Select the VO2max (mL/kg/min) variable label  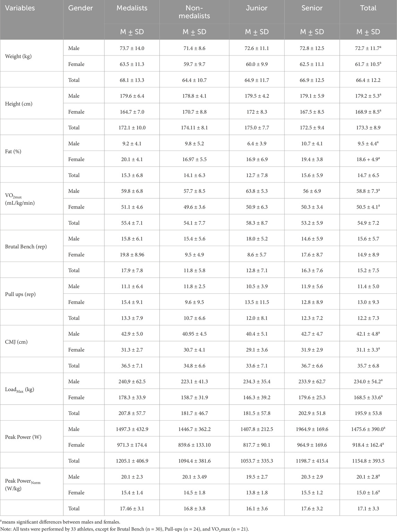tap(18, 199)
